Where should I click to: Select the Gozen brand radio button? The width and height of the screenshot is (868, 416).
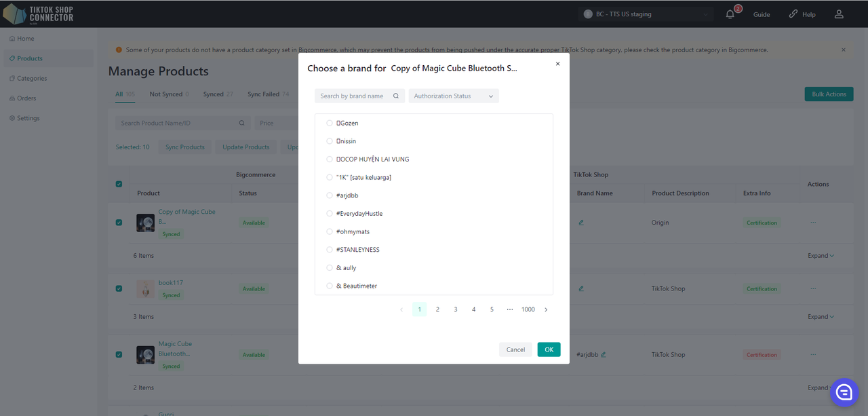point(330,123)
